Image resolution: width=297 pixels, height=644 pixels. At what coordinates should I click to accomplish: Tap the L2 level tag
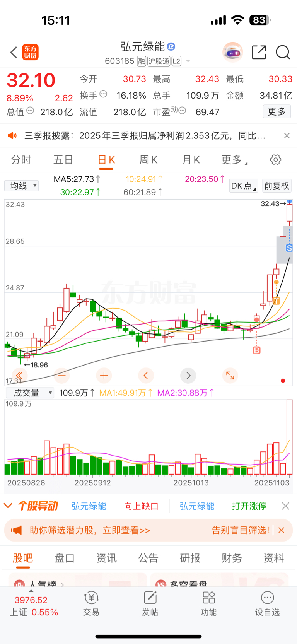tap(176, 61)
